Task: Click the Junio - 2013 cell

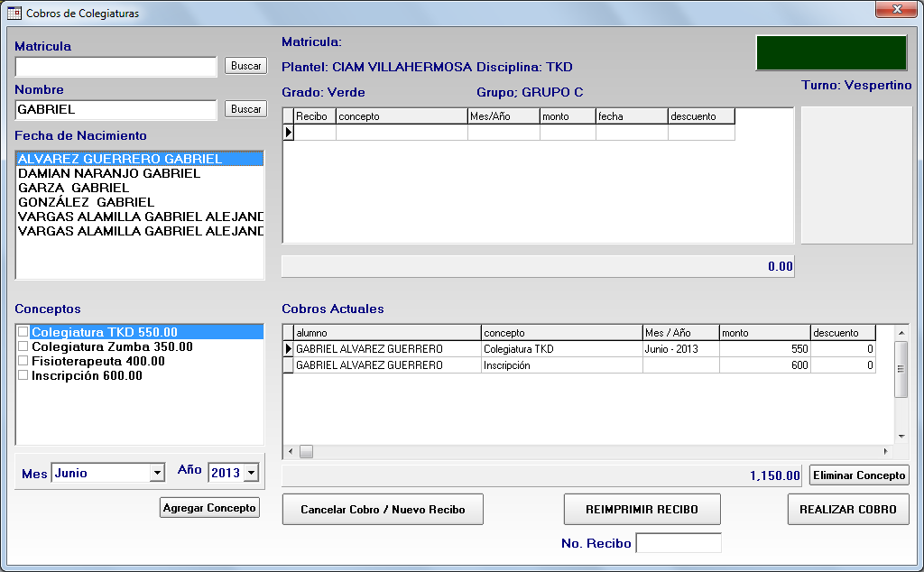Action: (x=680, y=349)
